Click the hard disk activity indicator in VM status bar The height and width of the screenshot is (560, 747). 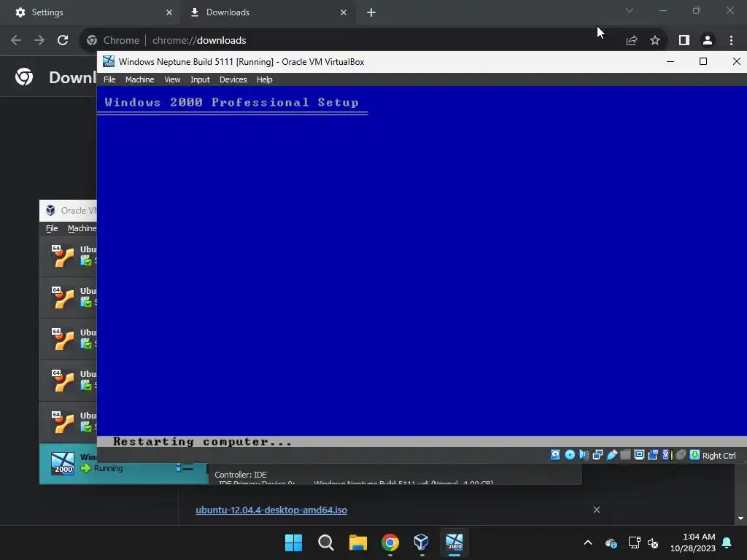point(555,455)
